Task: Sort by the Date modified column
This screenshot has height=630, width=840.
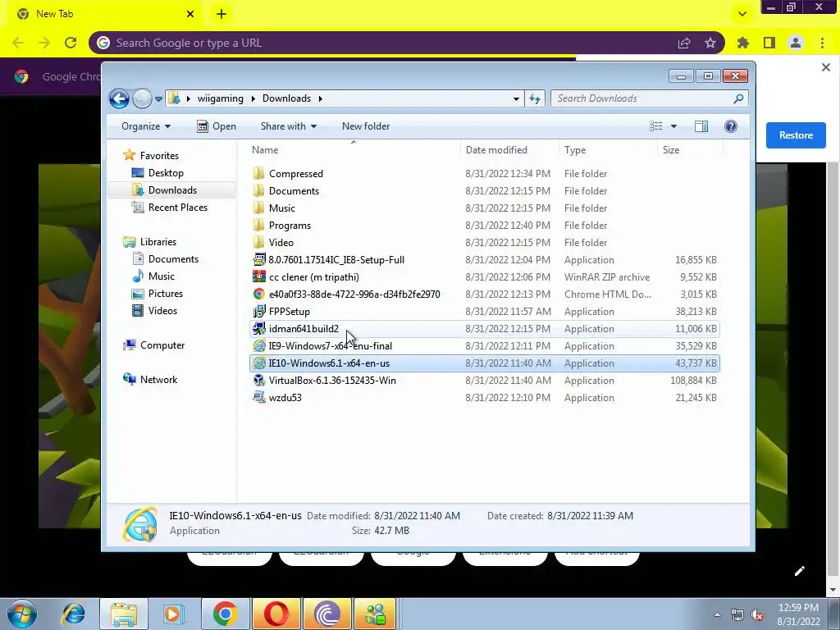Action: click(x=496, y=150)
